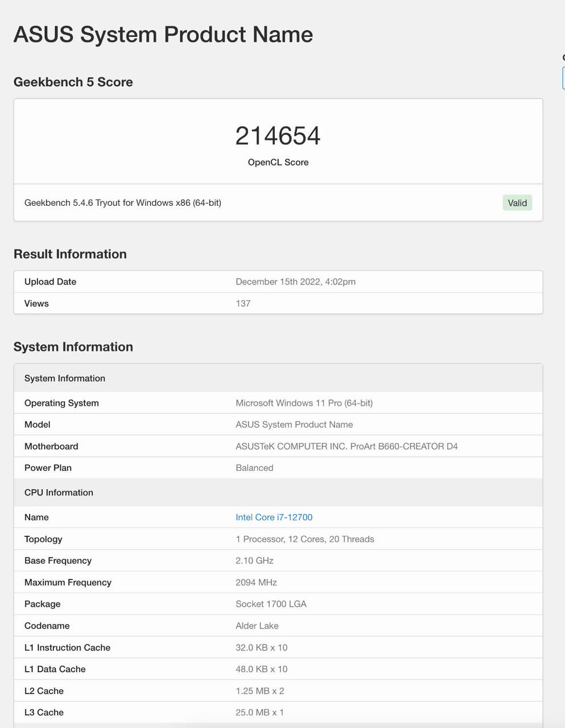Select ProArt B660-CREATOR D4 motherboard value
The image size is (565, 728).
coord(347,446)
